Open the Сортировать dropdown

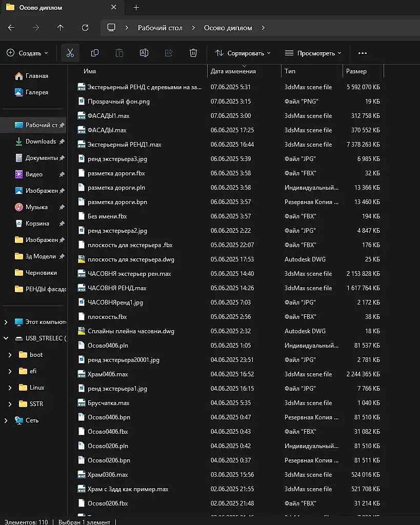[x=243, y=53]
